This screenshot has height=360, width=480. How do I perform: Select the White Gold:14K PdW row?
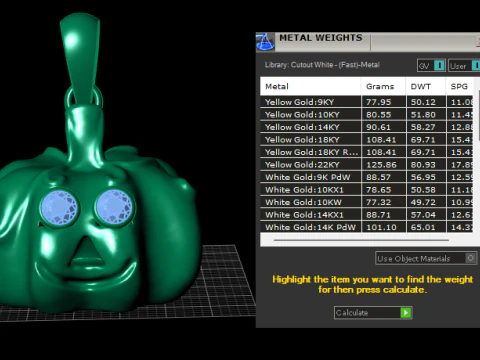(x=367, y=227)
